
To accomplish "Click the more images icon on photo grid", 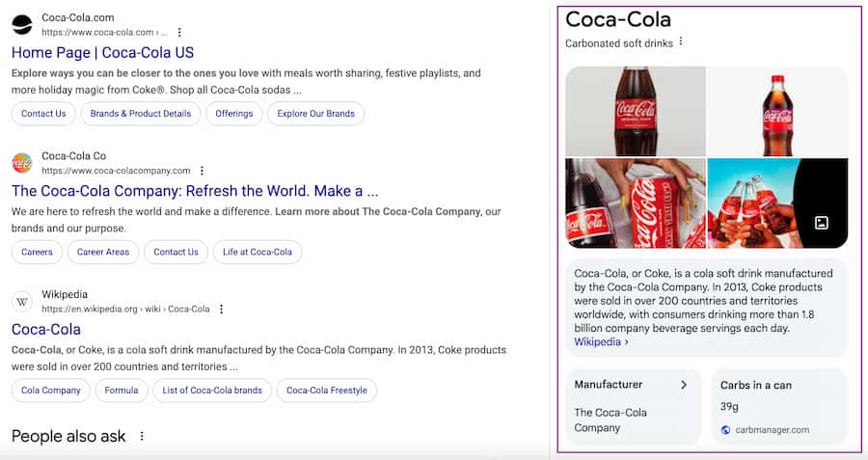I will point(821,223).
